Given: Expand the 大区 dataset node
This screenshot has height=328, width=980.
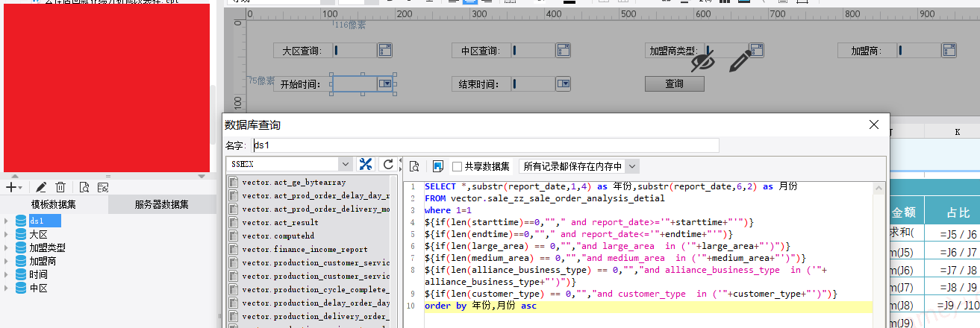Looking at the screenshot, I should pos(7,234).
